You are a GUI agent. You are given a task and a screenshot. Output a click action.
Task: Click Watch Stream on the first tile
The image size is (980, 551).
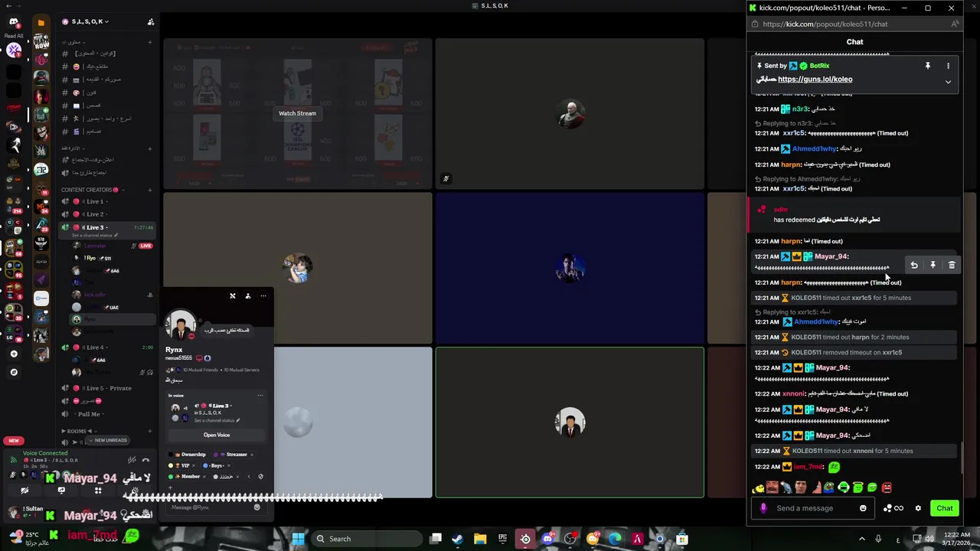(297, 113)
